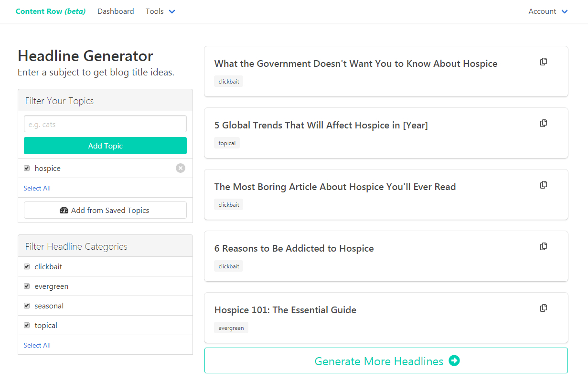Viewport: 588px width, 381px height.
Task: Remove the hospice topic with the x icon
Action: (x=181, y=168)
